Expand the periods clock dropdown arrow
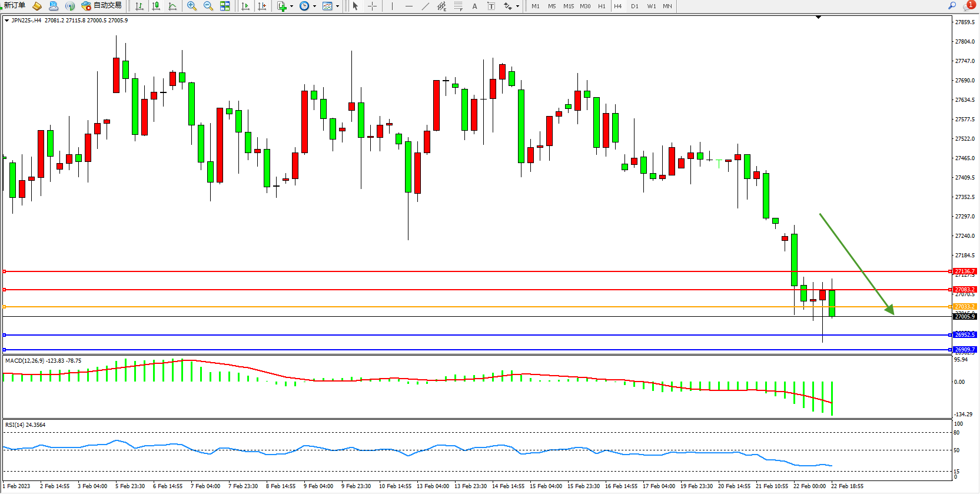Screen dimensions: 980x494 click(x=314, y=6)
